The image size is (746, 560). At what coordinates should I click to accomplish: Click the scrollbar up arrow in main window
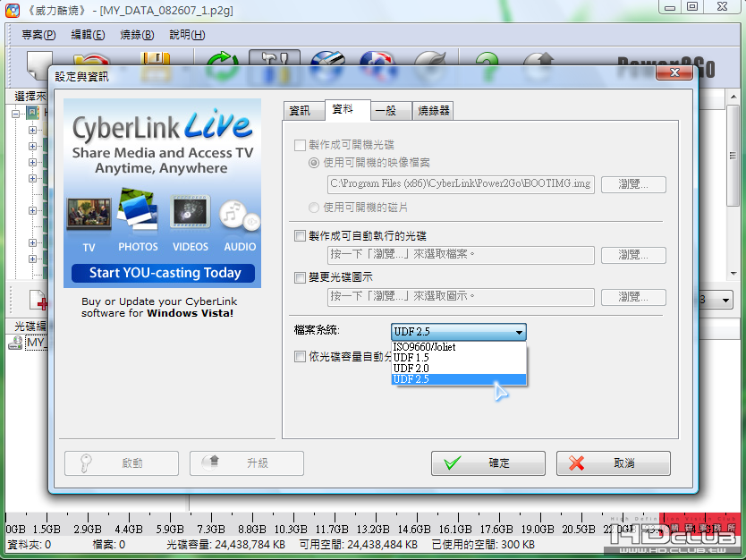(x=733, y=97)
